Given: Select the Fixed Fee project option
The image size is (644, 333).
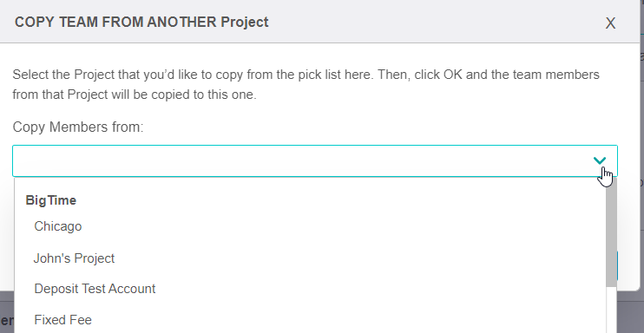Looking at the screenshot, I should [x=62, y=320].
